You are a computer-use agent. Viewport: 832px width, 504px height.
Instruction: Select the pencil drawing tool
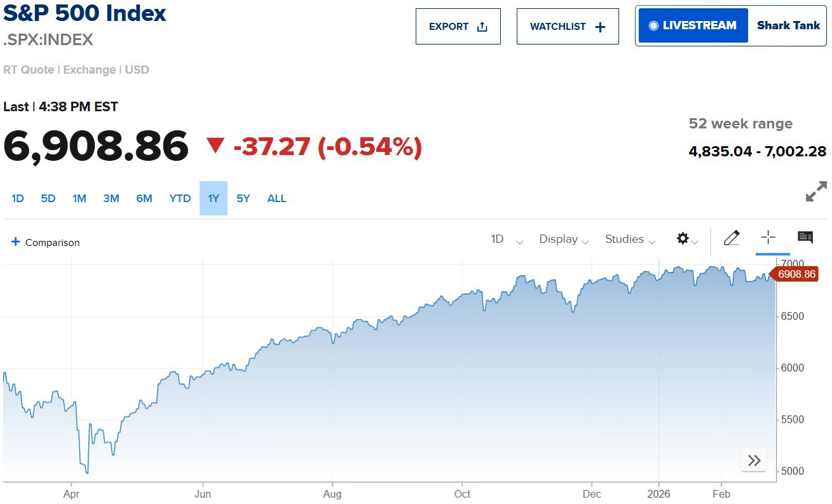click(732, 238)
